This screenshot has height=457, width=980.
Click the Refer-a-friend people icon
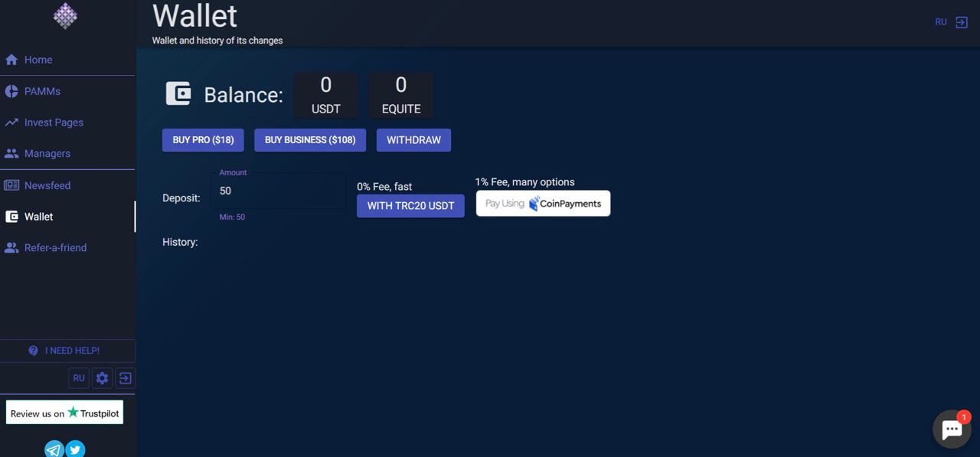pyautogui.click(x=11, y=248)
